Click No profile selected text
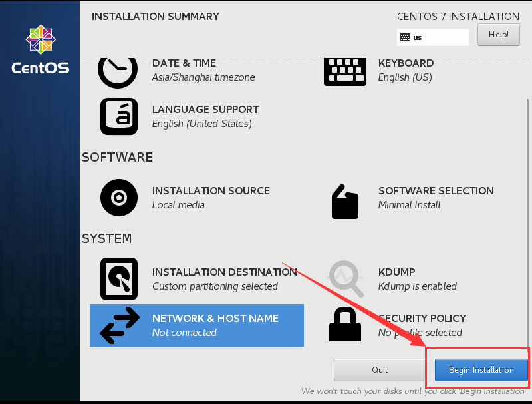532x404 pixels. 420,333
